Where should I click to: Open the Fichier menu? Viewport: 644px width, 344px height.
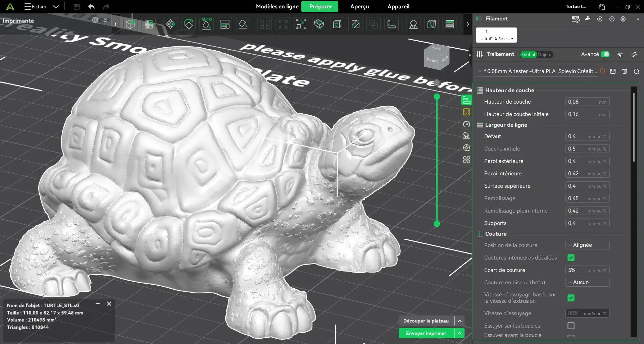tap(35, 7)
